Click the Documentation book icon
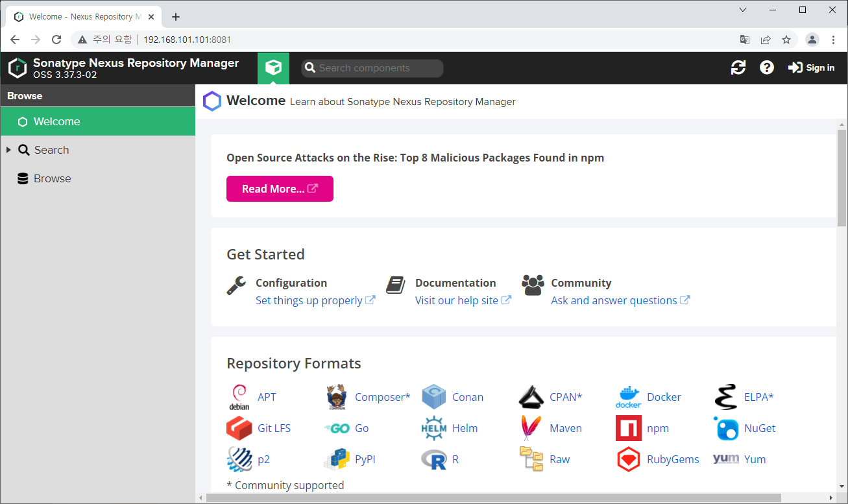The width and height of the screenshot is (848, 504). click(396, 285)
